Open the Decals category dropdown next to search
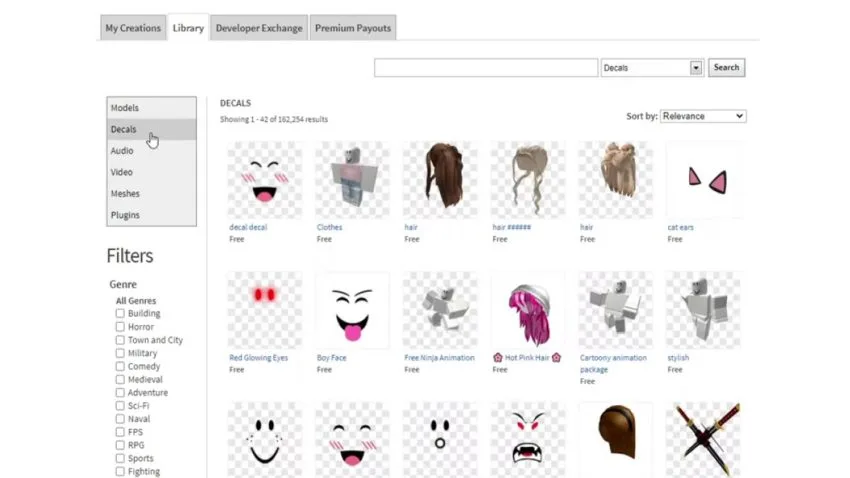The width and height of the screenshot is (850, 478). [652, 68]
